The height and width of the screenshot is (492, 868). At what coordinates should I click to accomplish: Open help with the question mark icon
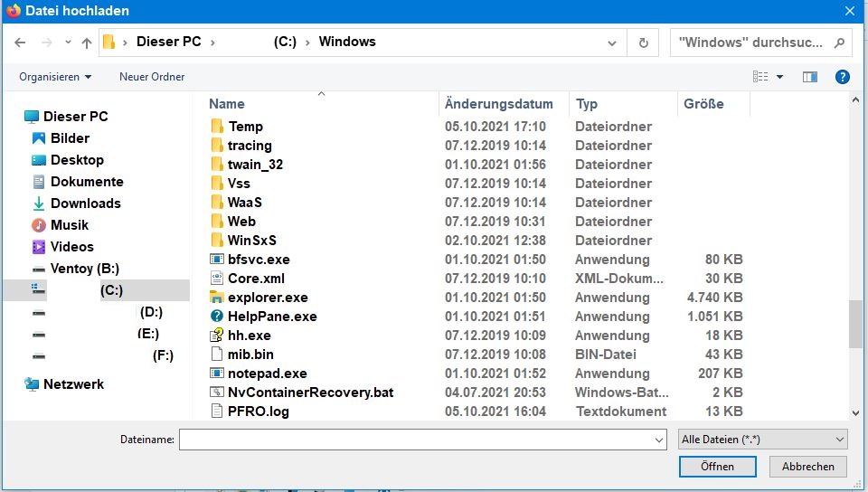pyautogui.click(x=842, y=77)
